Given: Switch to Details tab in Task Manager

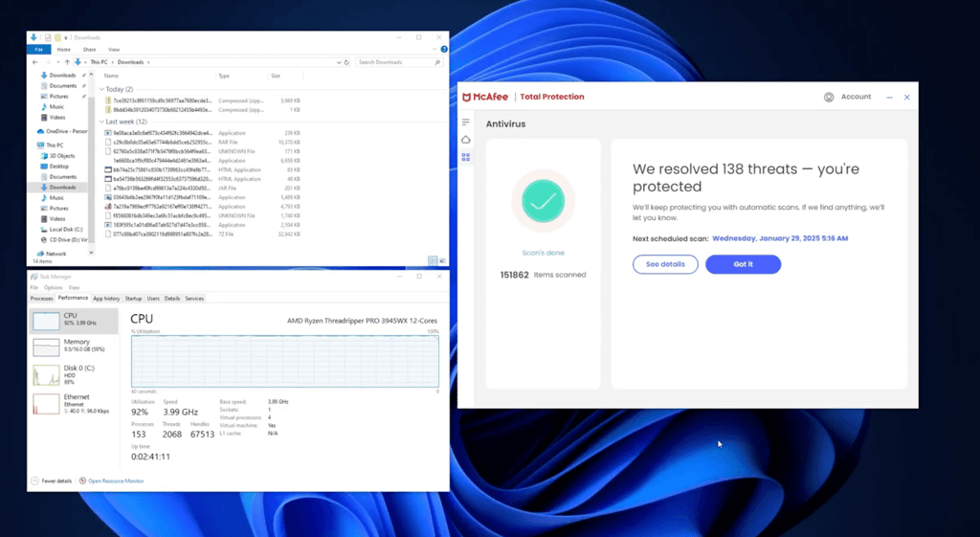Looking at the screenshot, I should coord(172,299).
